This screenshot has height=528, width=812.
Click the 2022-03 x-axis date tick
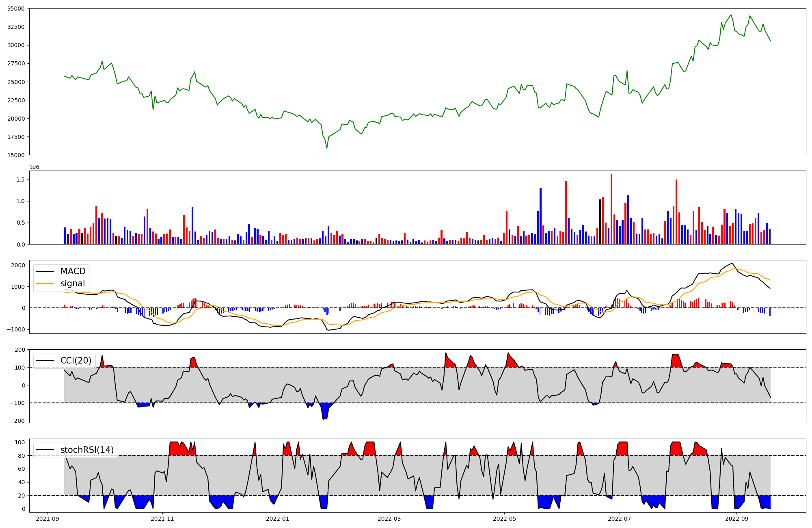click(389, 519)
